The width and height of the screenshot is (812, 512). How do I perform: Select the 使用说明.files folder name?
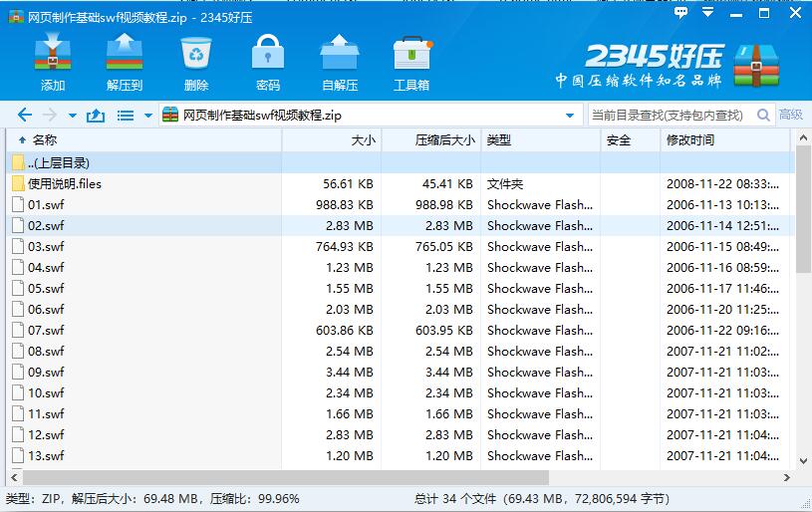(x=65, y=183)
